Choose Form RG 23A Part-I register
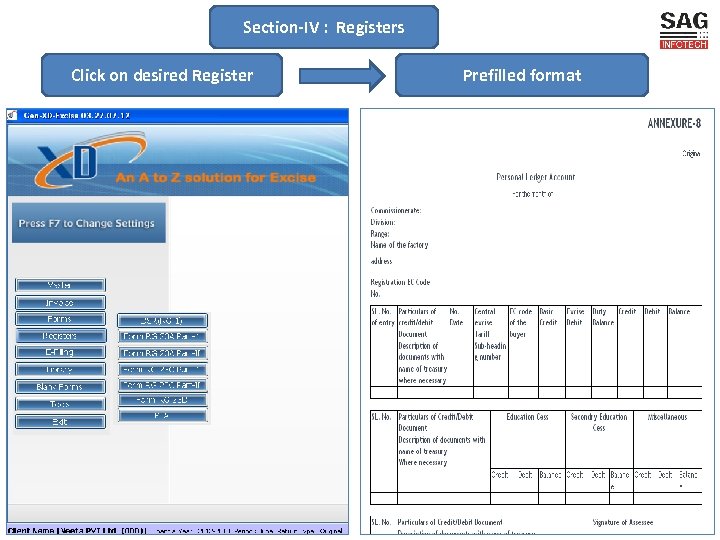The height and width of the screenshot is (540, 720). 162,337
